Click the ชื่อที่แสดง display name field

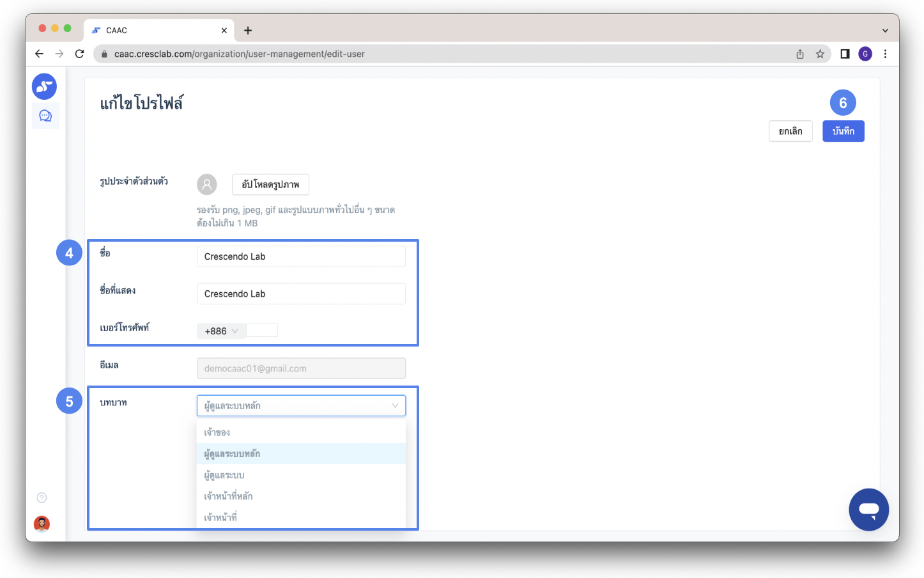[301, 294]
